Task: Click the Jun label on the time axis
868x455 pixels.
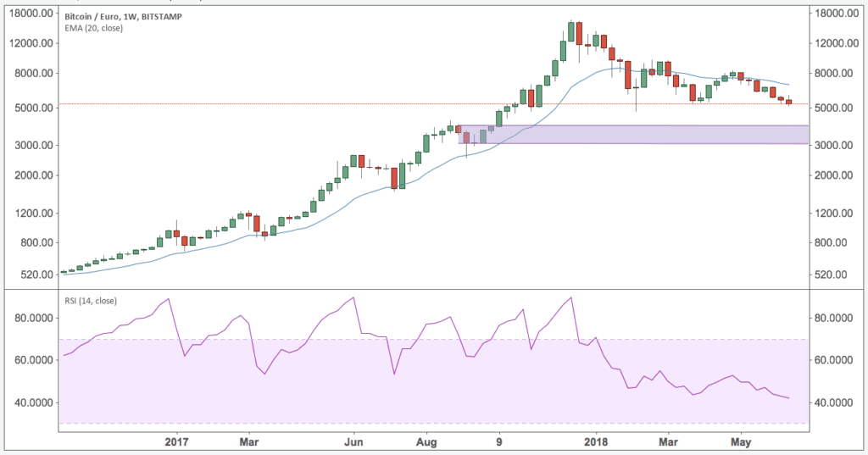Action: click(353, 441)
